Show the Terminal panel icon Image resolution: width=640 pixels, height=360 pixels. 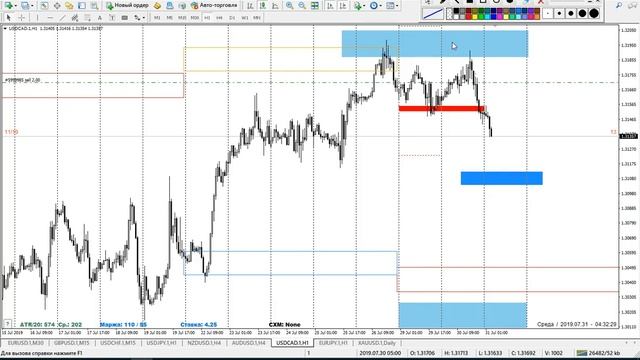(82, 6)
